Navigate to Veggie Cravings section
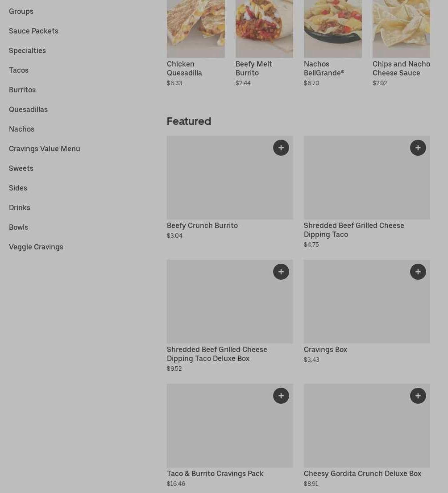The image size is (448, 493). pyautogui.click(x=36, y=247)
